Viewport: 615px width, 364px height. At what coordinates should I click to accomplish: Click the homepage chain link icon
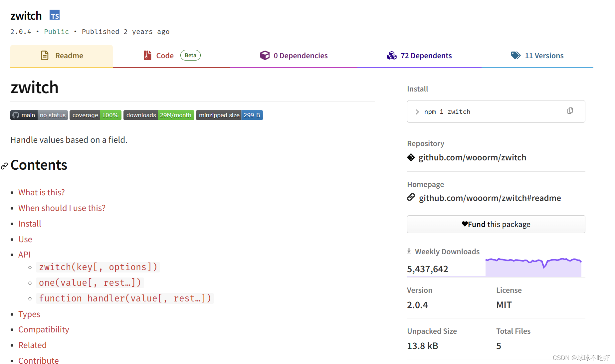tap(411, 197)
